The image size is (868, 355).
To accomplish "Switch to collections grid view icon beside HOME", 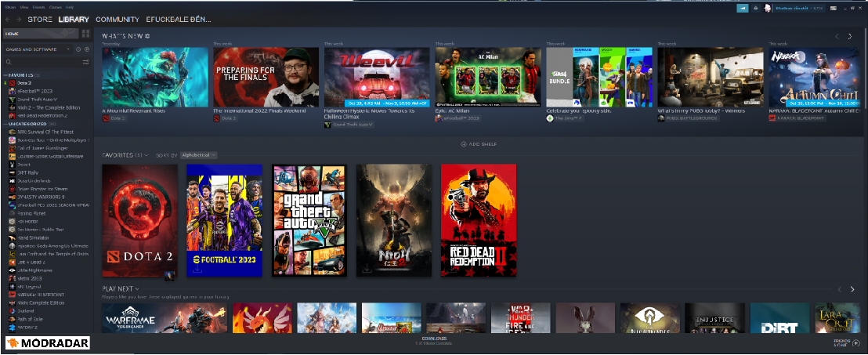I will coord(86,34).
